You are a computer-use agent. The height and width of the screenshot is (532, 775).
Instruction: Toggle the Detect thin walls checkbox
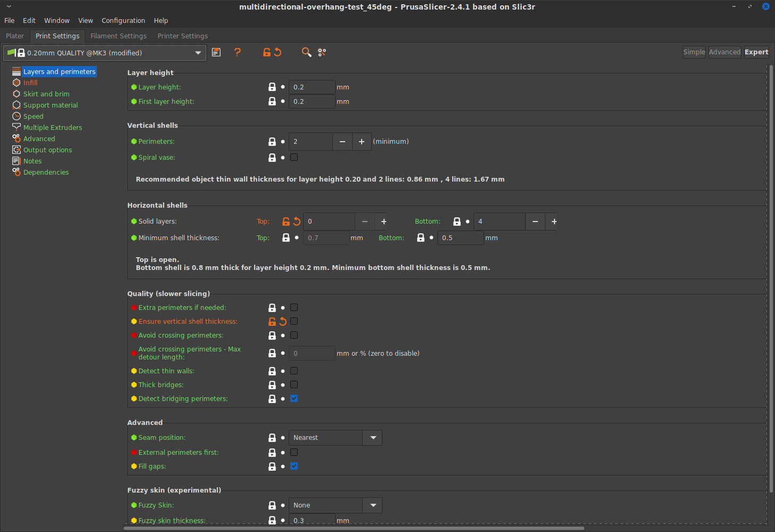pos(294,371)
